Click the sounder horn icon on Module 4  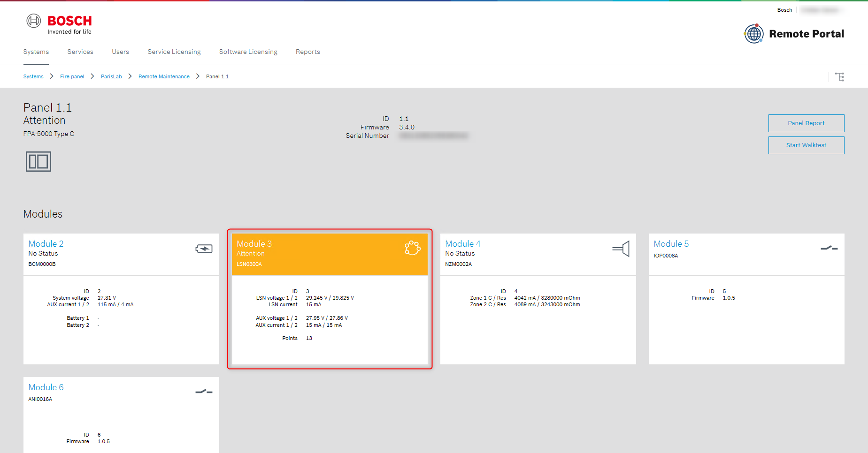point(621,249)
